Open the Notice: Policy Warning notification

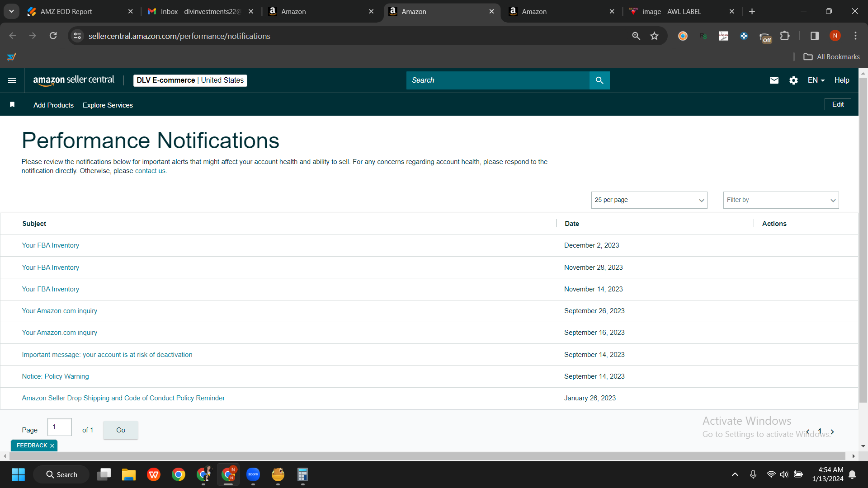click(x=56, y=376)
